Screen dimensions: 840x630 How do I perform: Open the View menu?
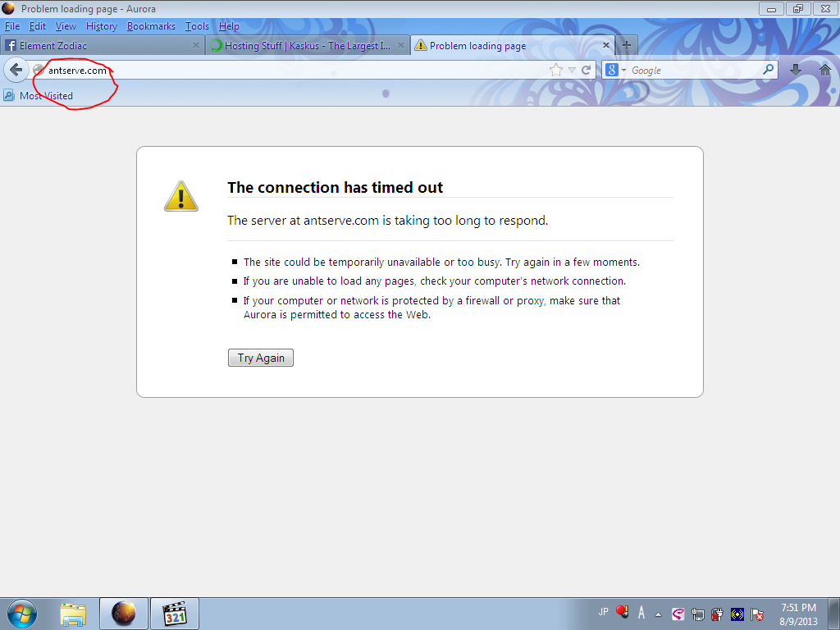click(66, 25)
